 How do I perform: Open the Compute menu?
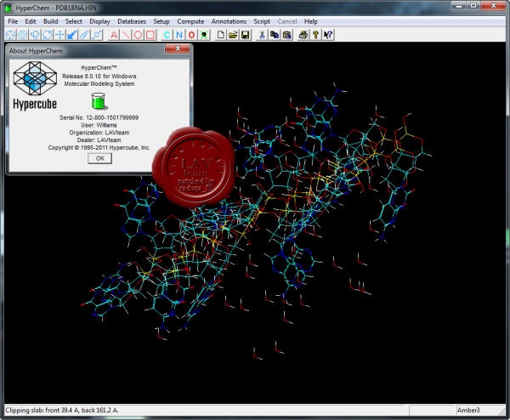click(x=190, y=21)
